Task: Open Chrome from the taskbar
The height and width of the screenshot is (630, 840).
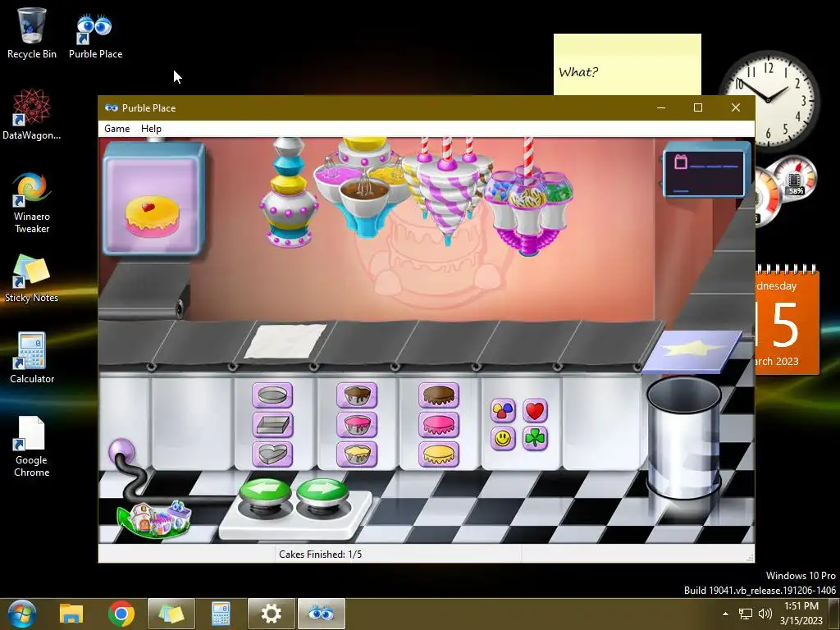Action: (121, 614)
